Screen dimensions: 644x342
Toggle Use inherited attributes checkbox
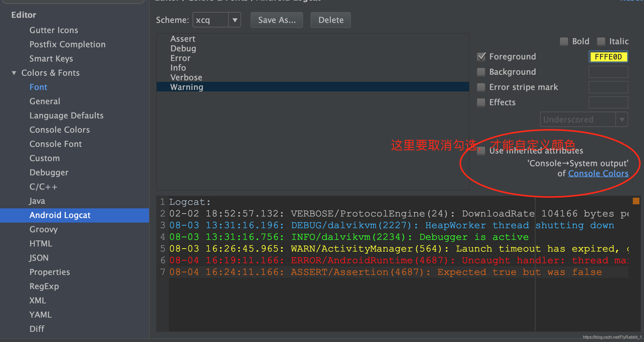pyautogui.click(x=481, y=151)
